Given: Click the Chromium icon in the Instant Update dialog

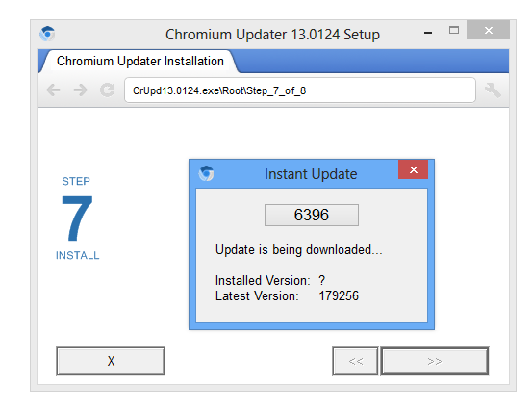Looking at the screenshot, I should tap(206, 173).
